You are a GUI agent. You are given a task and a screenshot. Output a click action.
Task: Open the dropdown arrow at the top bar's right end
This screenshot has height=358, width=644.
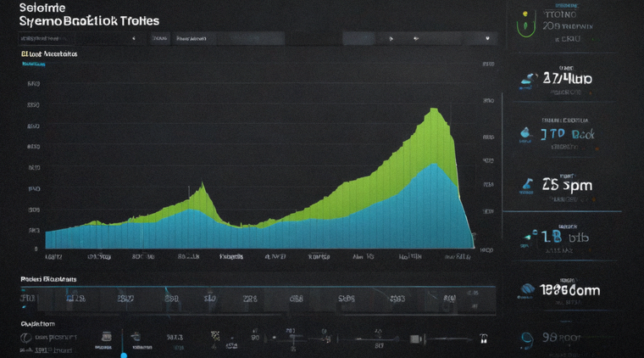487,39
